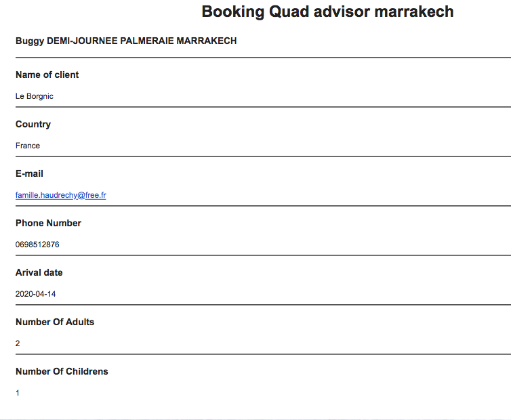Image resolution: width=511 pixels, height=420 pixels.
Task: Click the Name of client label
Action: pyautogui.click(x=47, y=75)
